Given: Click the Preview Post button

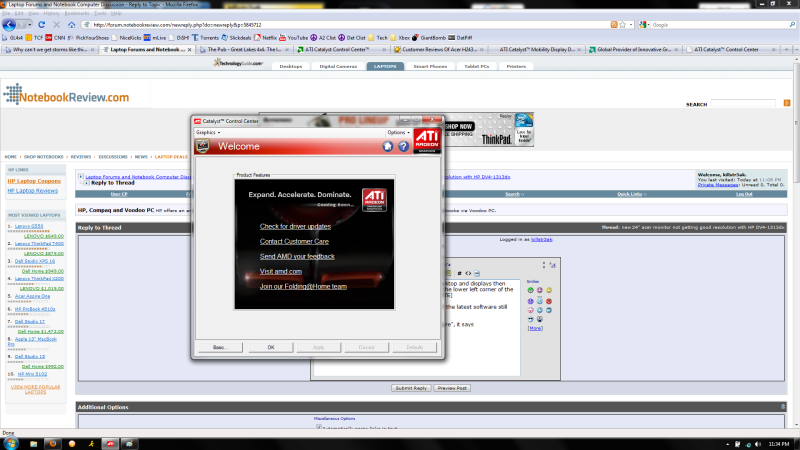Looking at the screenshot, I should coord(452,388).
